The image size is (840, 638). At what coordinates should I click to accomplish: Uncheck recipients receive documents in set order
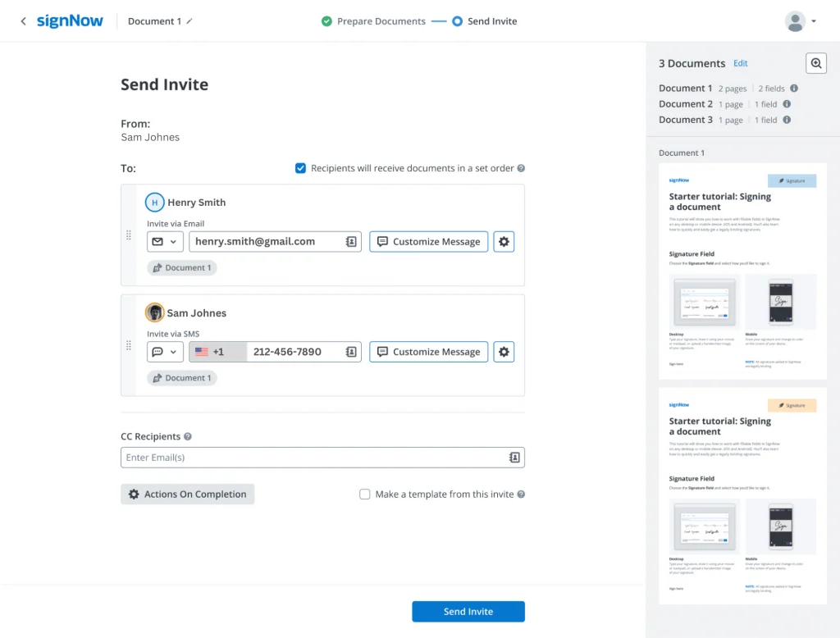tap(300, 168)
